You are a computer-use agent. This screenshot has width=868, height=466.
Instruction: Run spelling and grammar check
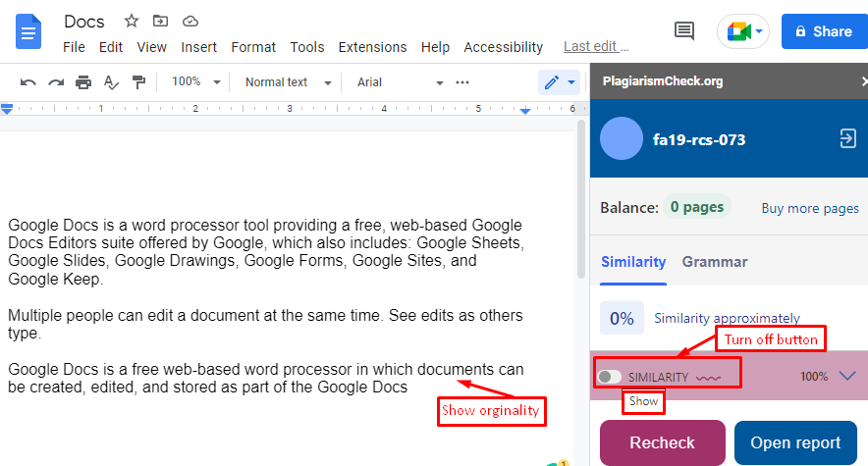tap(111, 83)
